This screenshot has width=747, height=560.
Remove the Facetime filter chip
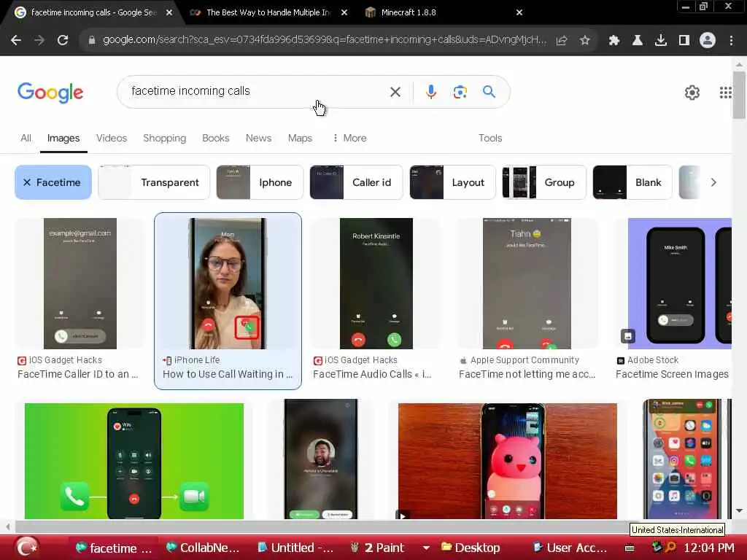click(53, 182)
